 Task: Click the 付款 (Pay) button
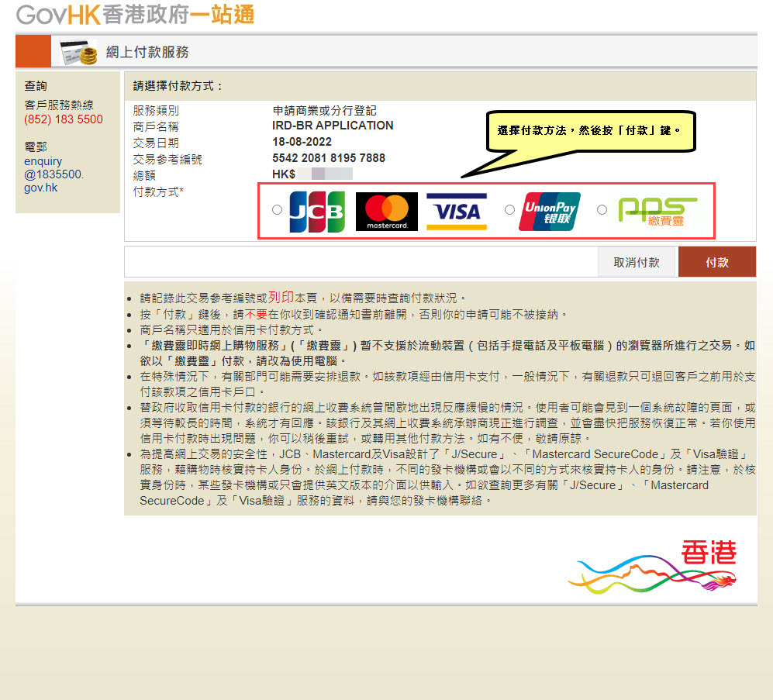pos(717,262)
